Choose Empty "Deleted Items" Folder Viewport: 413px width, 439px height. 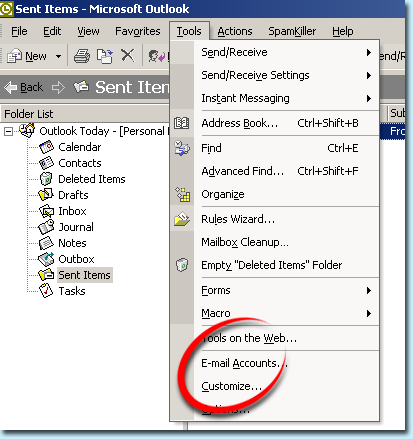click(x=274, y=265)
